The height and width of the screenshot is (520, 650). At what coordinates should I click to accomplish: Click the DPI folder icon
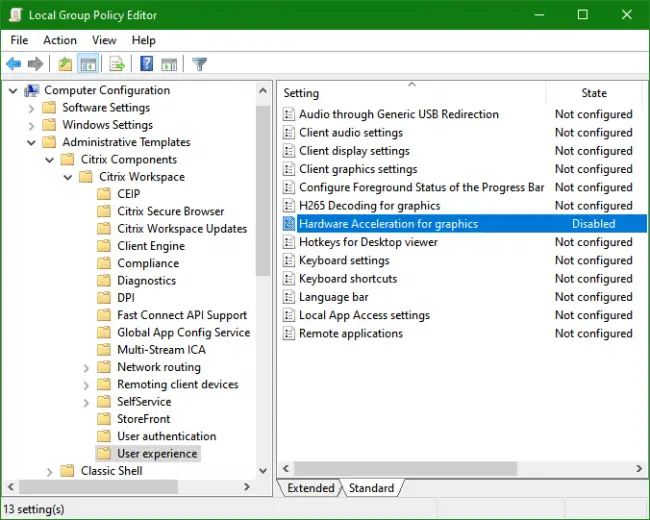104,298
